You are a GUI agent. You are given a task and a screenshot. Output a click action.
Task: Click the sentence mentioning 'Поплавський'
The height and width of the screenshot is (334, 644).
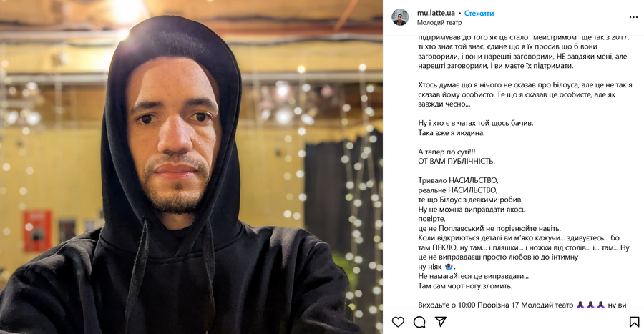489,229
